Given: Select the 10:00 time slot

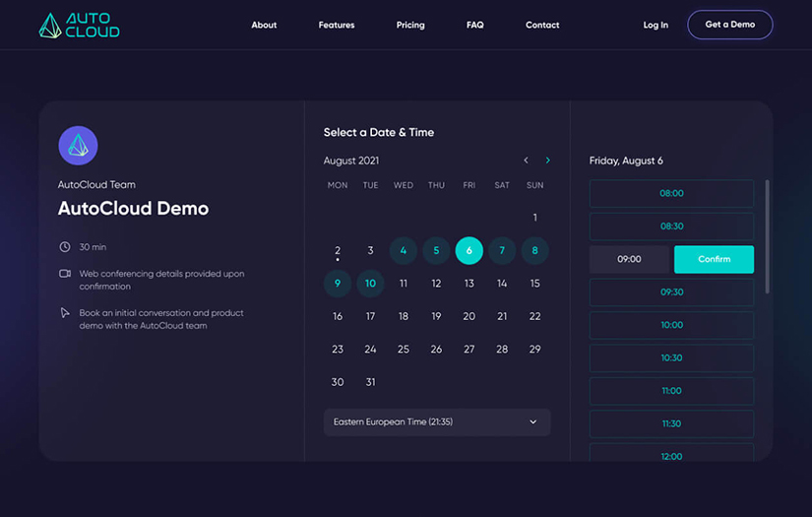Looking at the screenshot, I should (x=671, y=325).
